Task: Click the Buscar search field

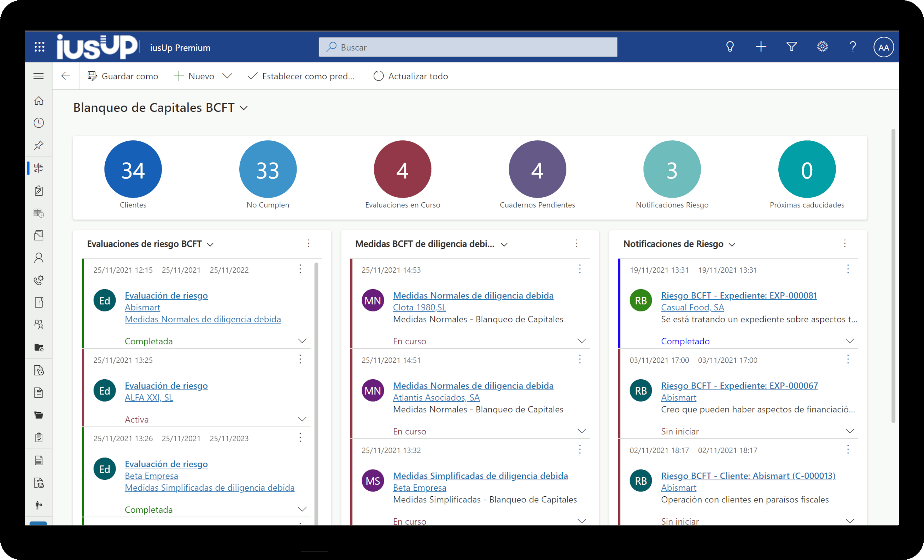Action: 468,47
